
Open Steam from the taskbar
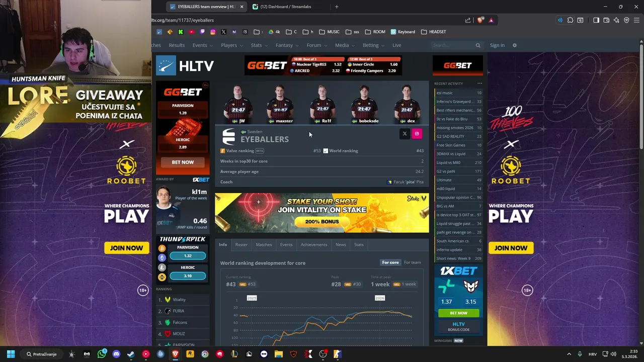(131, 354)
